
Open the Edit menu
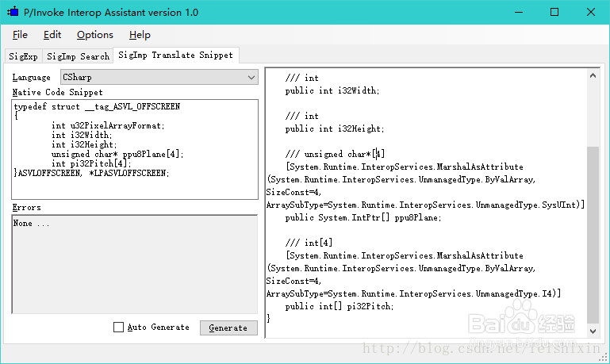click(x=52, y=35)
